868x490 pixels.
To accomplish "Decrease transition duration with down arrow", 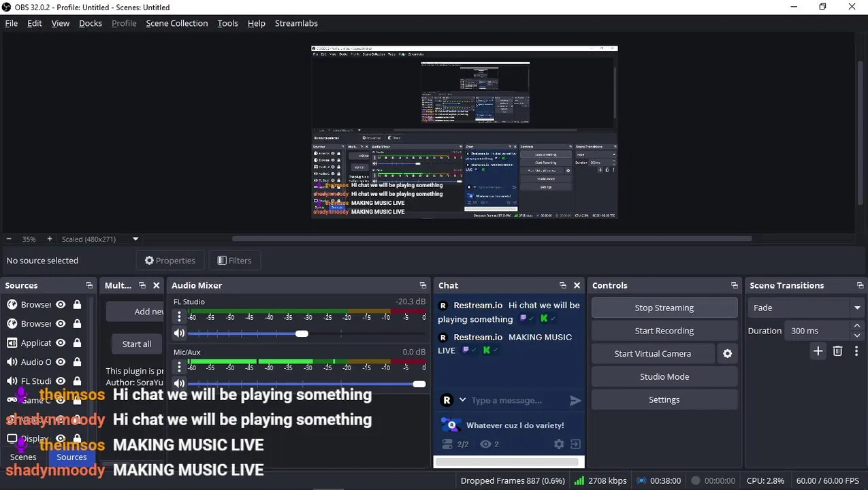I will (x=857, y=336).
